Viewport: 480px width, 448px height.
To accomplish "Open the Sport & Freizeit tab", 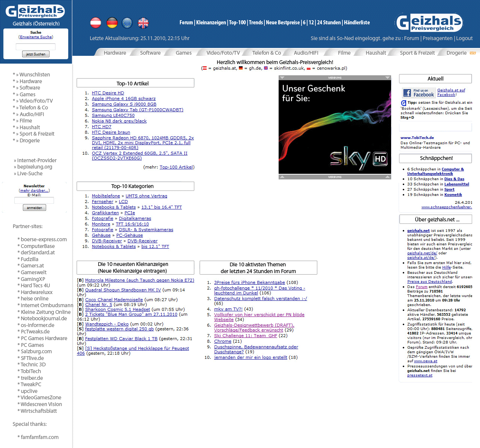I will [417, 53].
